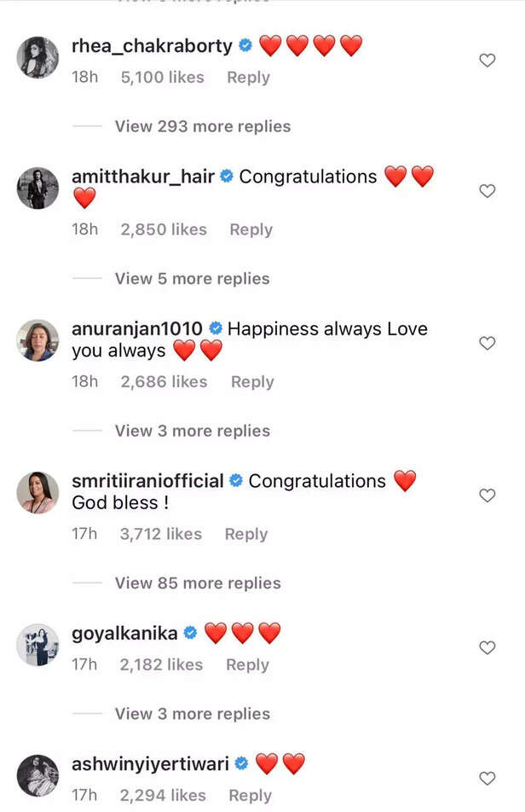Expand View 85 more replies
Image resolution: width=525 pixels, height=812 pixels.
point(198,583)
